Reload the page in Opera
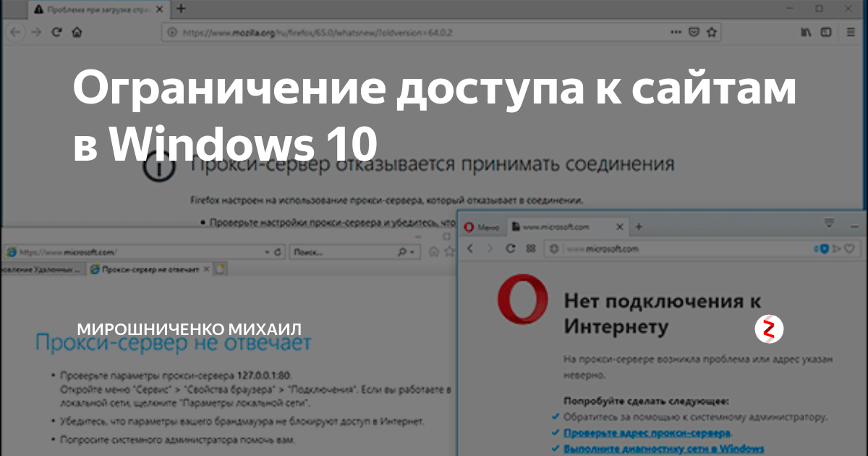Screen dimensions: 868x456 point(510,248)
